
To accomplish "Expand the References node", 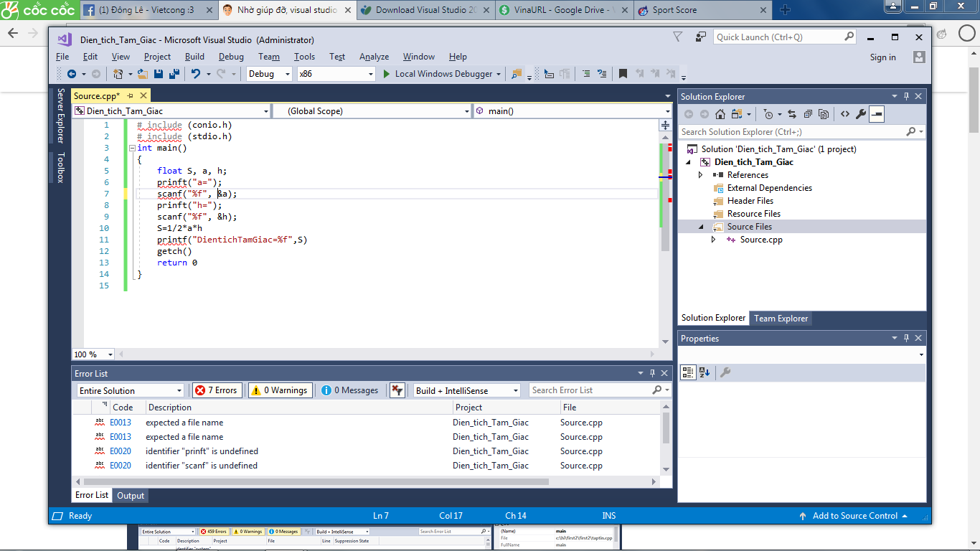I will [x=701, y=175].
